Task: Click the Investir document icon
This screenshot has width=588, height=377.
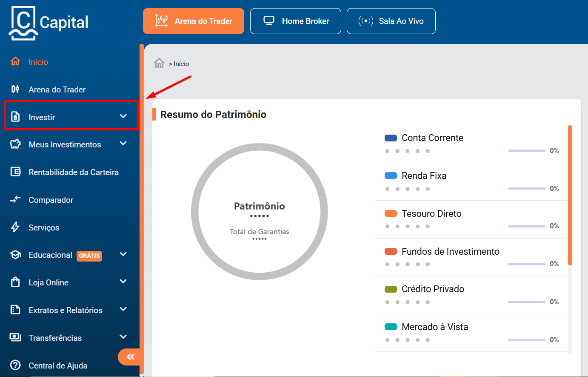Action: click(x=15, y=116)
